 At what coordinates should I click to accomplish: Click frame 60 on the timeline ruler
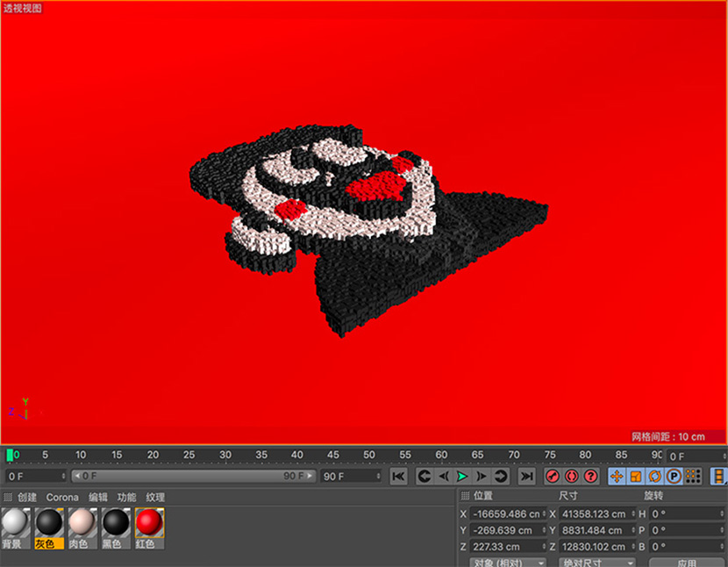pyautogui.click(x=441, y=455)
